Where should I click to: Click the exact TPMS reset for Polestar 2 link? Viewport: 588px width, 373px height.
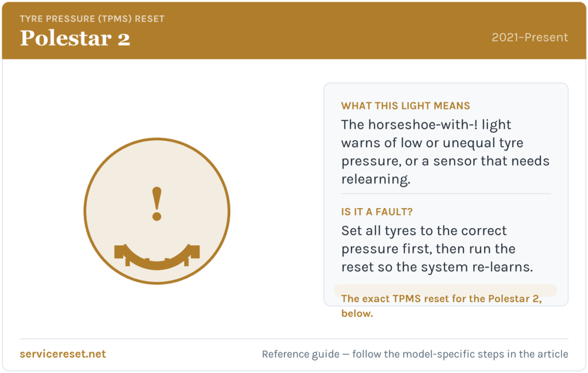[442, 306]
